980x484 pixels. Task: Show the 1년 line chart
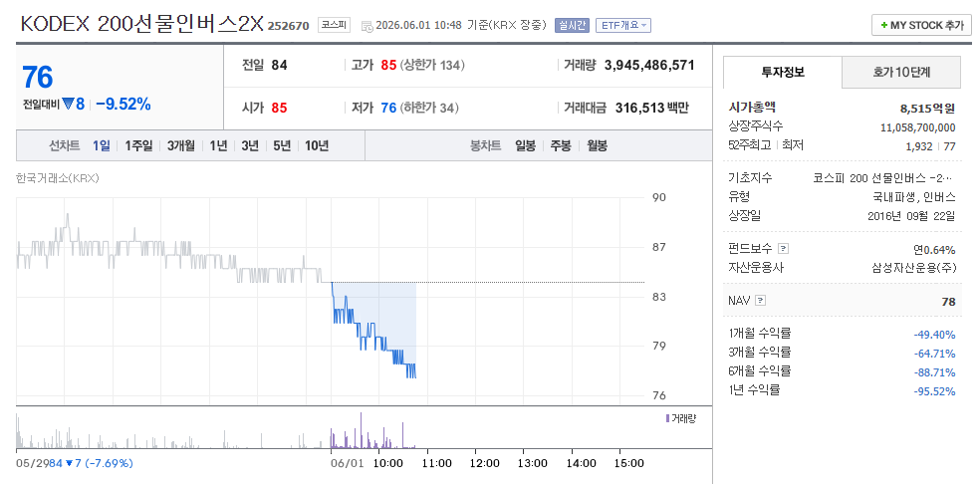coord(218,145)
